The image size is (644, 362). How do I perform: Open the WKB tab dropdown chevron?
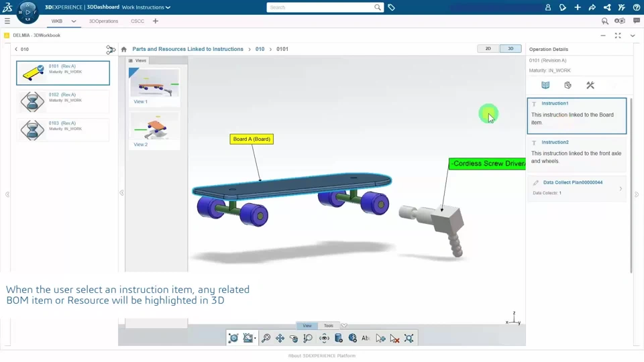point(74,21)
